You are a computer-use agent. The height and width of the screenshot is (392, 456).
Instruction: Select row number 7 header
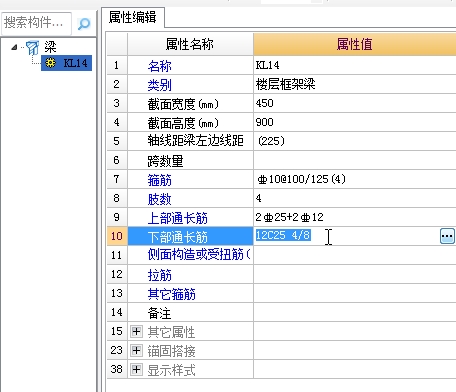[x=117, y=179]
